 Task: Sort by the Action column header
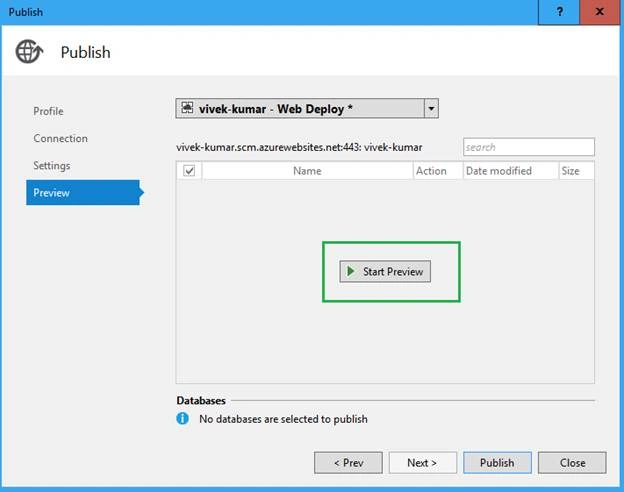click(438, 171)
